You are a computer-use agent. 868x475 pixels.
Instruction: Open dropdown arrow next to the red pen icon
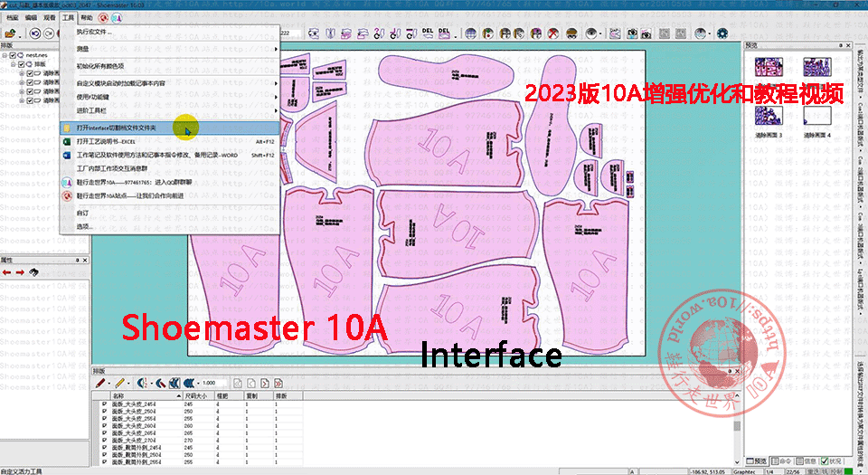109,383
